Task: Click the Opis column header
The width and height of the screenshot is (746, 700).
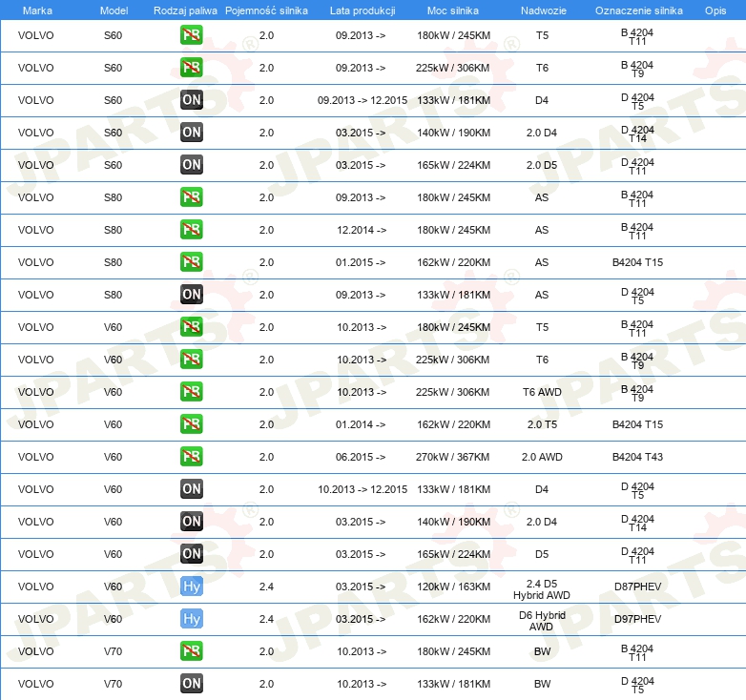Action: click(x=715, y=10)
